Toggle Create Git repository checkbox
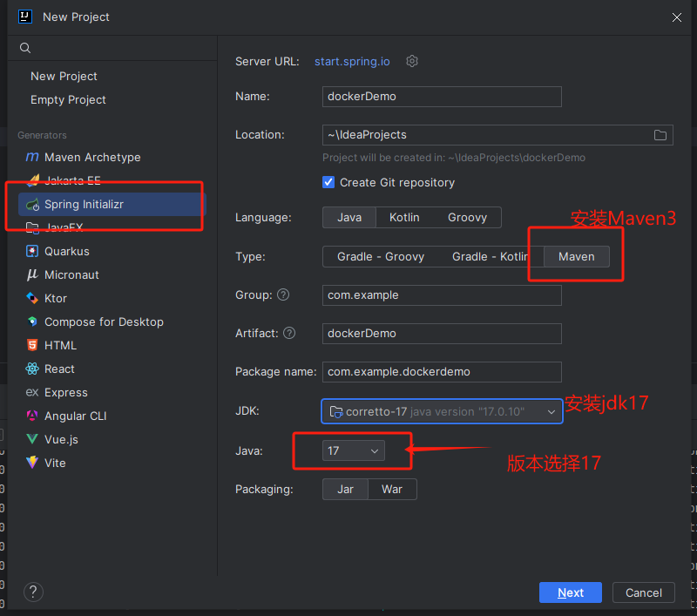697x616 pixels. click(x=328, y=182)
